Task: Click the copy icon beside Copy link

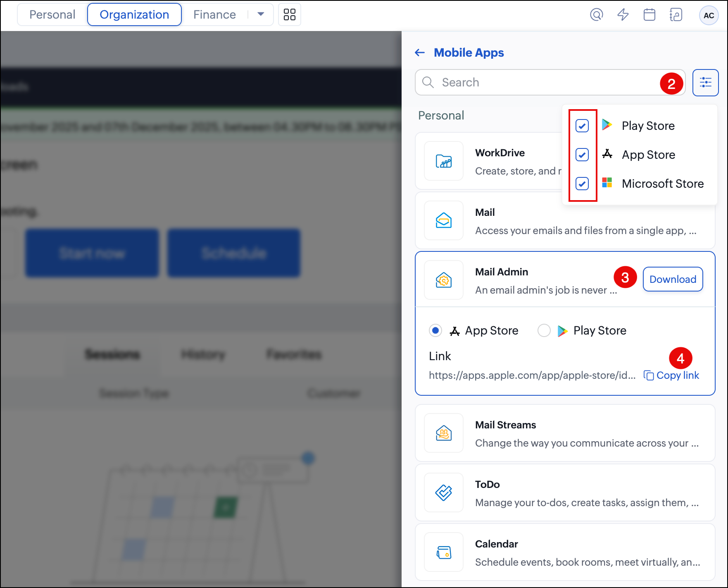Action: point(649,375)
